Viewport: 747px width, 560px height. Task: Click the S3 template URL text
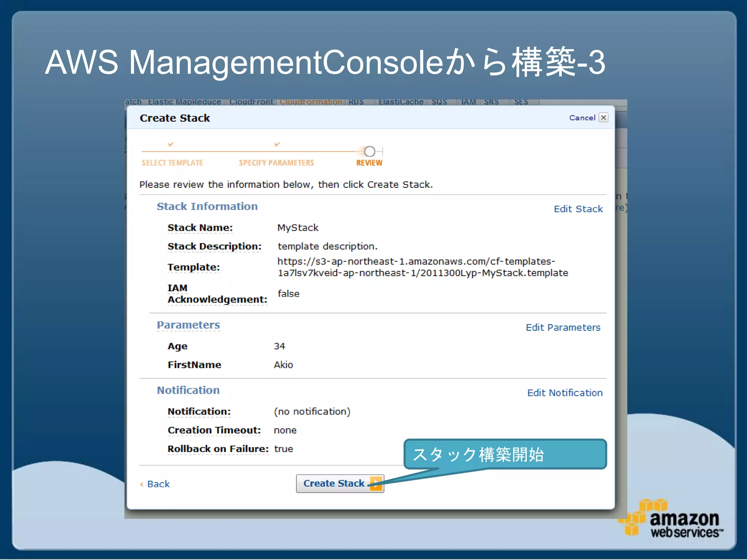(x=422, y=267)
